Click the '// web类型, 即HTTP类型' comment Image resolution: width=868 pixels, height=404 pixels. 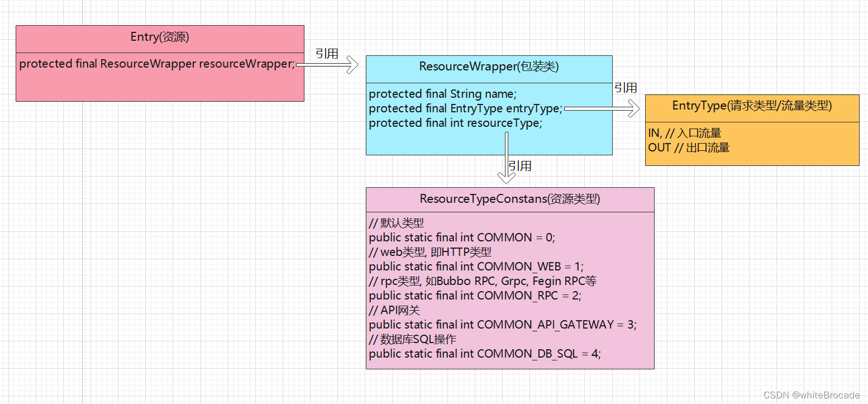point(430,252)
